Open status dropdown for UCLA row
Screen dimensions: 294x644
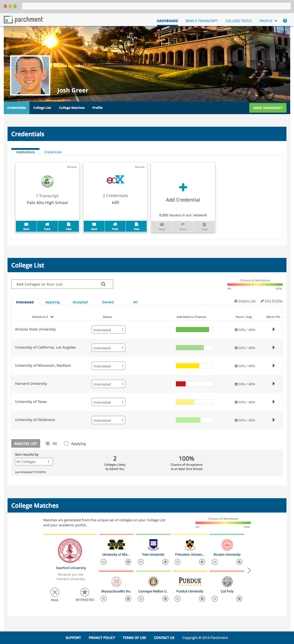108,348
